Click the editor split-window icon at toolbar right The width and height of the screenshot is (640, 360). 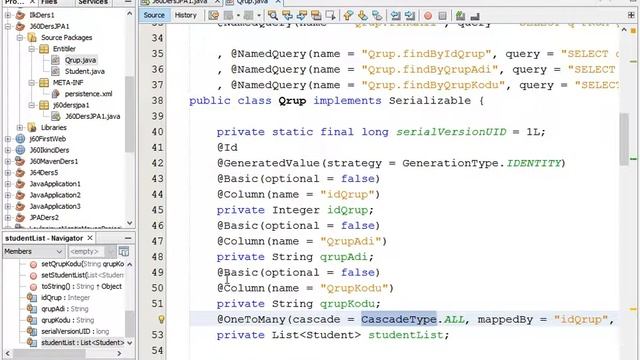(x=631, y=15)
